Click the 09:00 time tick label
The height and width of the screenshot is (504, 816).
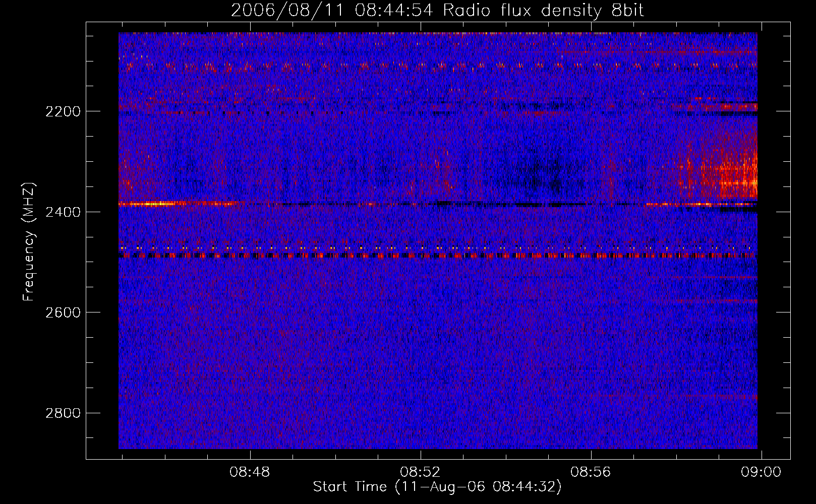pyautogui.click(x=761, y=472)
